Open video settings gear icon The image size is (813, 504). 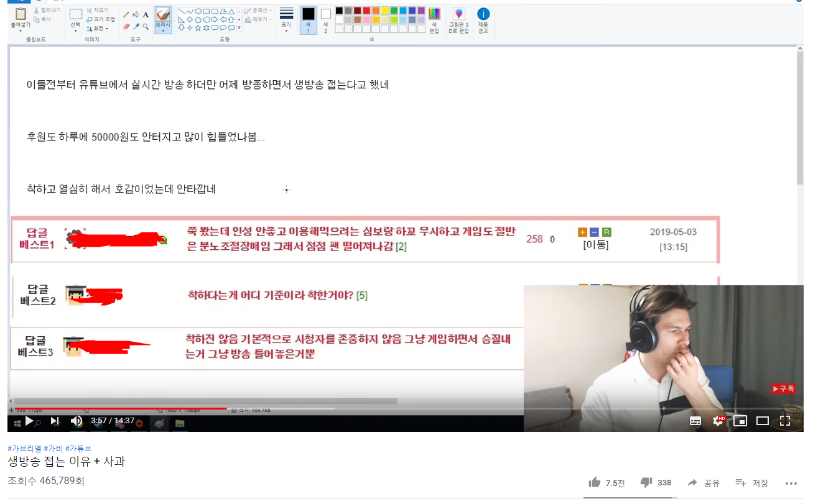718,421
